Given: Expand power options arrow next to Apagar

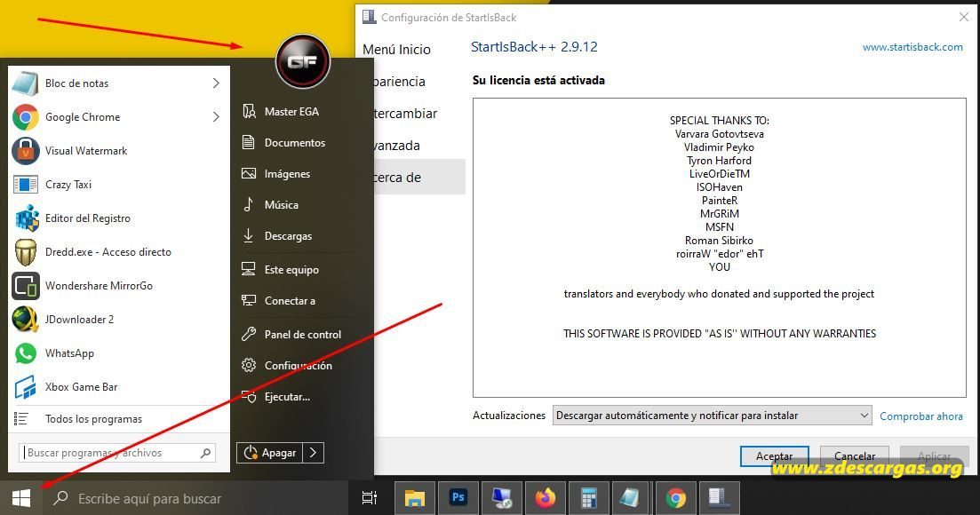Looking at the screenshot, I should pos(313,453).
